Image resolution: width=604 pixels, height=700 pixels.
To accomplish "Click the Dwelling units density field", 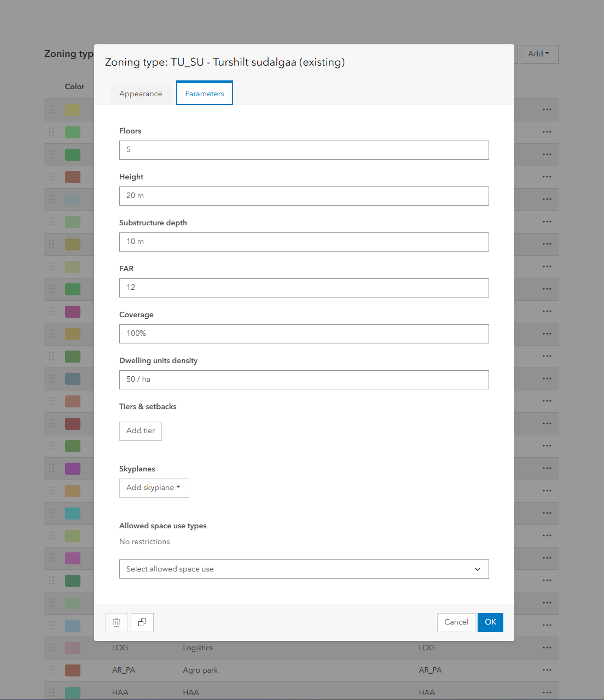I will (304, 380).
